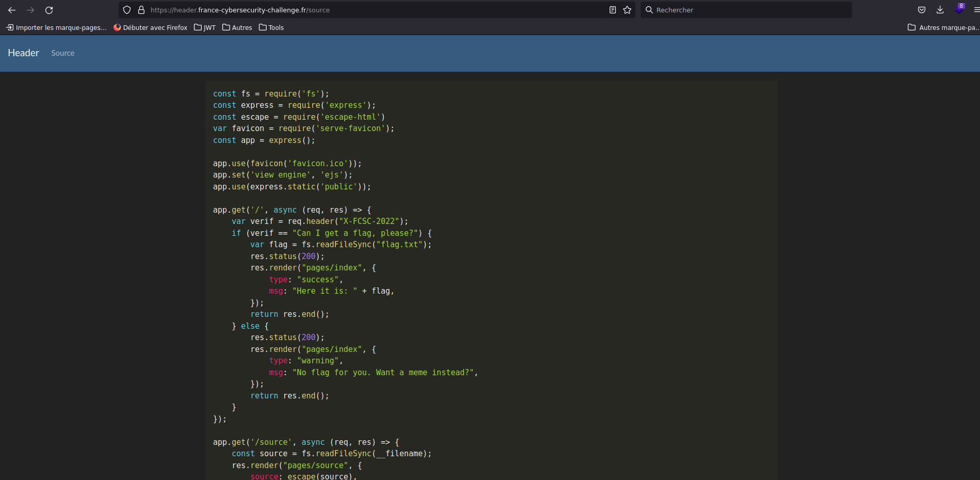Open the tracking protection shield icon
980x480 pixels.
point(127,10)
